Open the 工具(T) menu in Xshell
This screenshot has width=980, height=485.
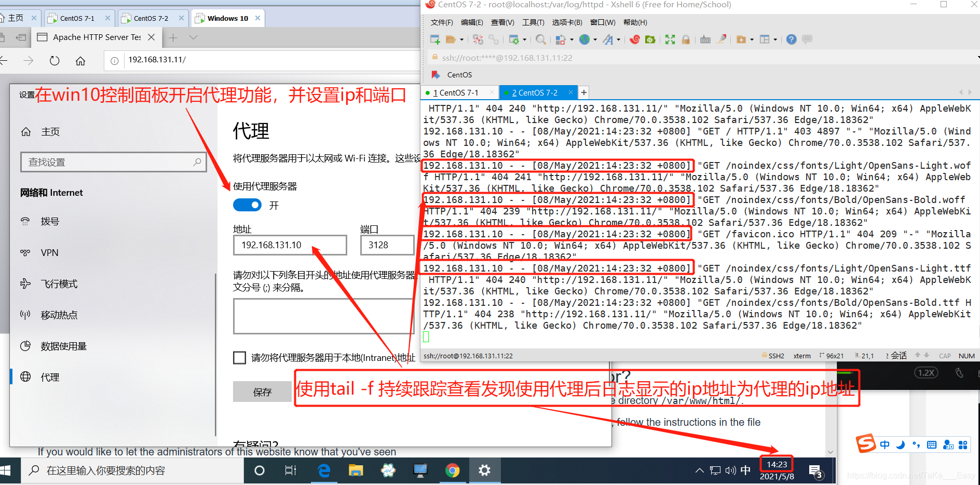click(533, 22)
